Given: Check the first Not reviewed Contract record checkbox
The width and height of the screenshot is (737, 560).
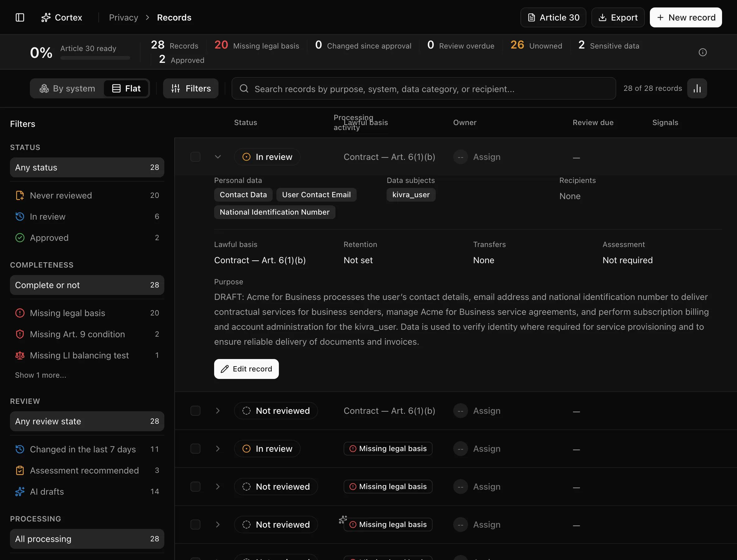Looking at the screenshot, I should tap(195, 411).
